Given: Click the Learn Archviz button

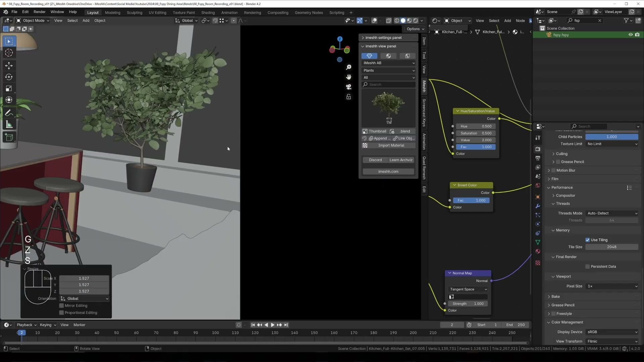Looking at the screenshot, I should [401, 160].
